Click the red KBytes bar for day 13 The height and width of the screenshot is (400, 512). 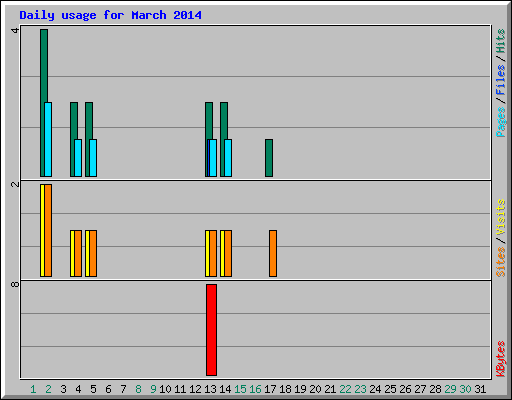click(x=211, y=330)
